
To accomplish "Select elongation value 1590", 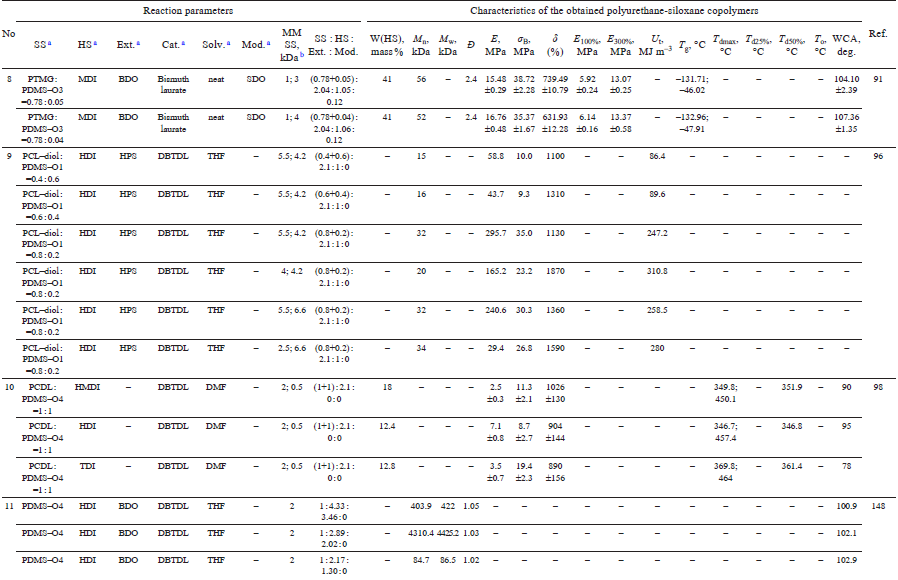I will click(x=555, y=348).
